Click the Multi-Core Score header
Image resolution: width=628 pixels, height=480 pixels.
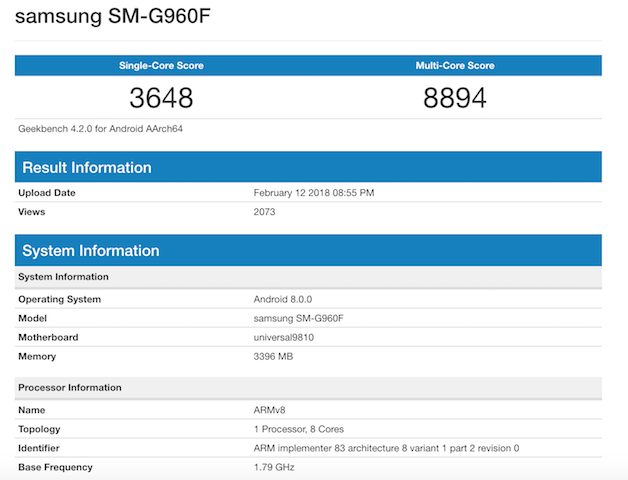(455, 66)
